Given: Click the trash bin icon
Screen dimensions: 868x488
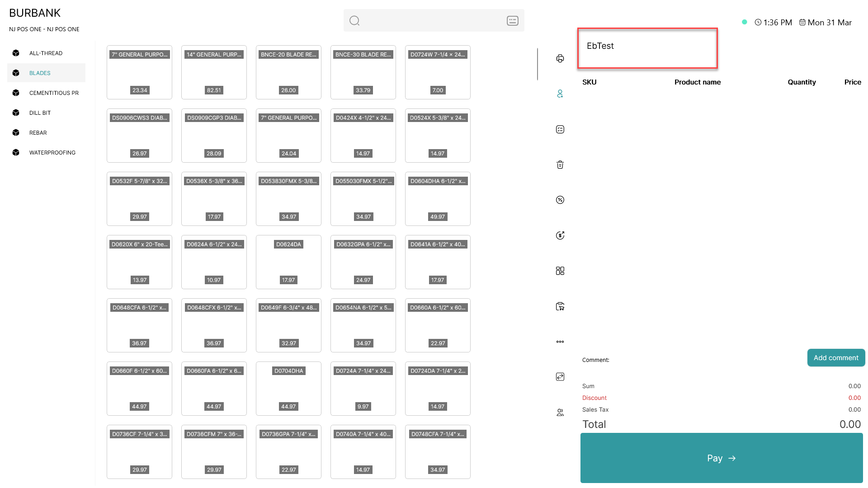Looking at the screenshot, I should (560, 164).
